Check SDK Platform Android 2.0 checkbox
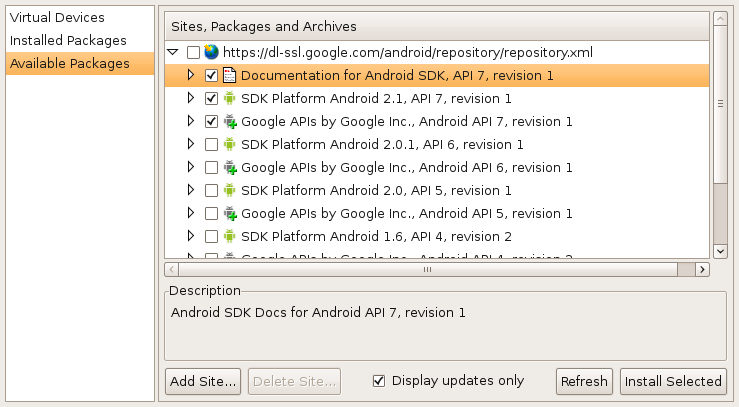Image resolution: width=739 pixels, height=407 pixels. click(211, 190)
